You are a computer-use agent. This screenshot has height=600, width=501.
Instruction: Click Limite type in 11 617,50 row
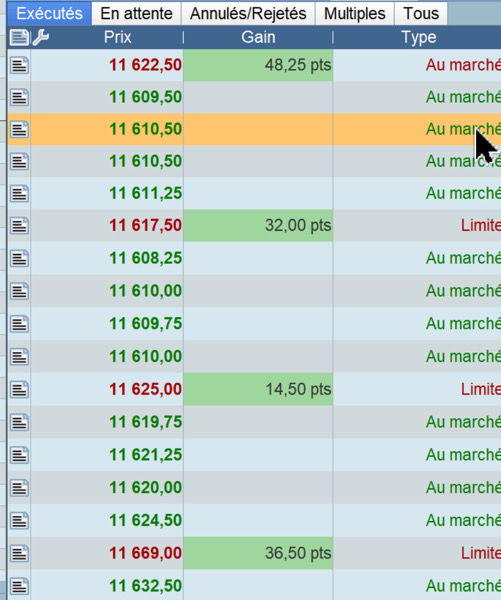pos(481,225)
